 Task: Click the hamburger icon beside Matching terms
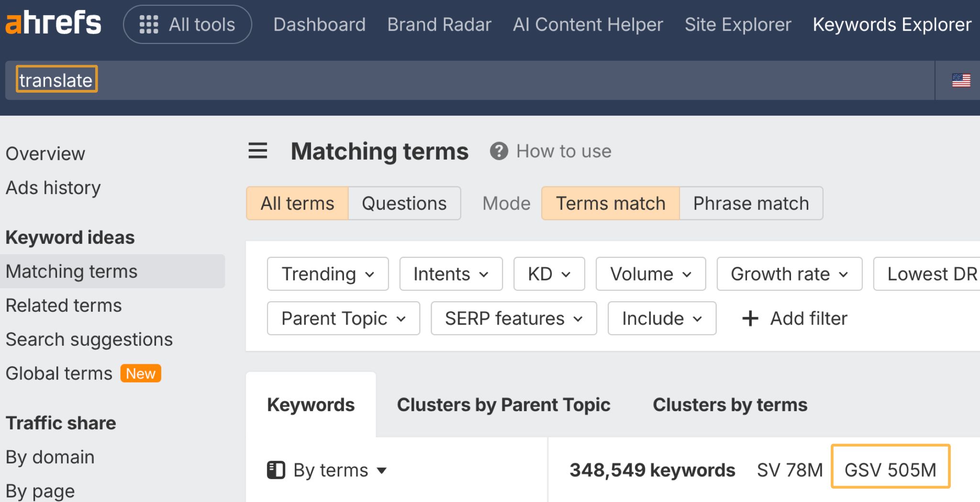point(258,151)
